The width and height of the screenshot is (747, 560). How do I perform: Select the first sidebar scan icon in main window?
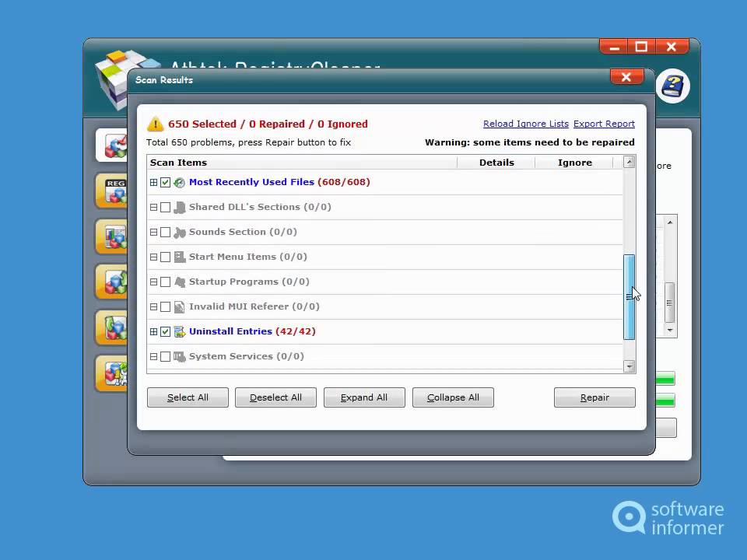[x=112, y=145]
